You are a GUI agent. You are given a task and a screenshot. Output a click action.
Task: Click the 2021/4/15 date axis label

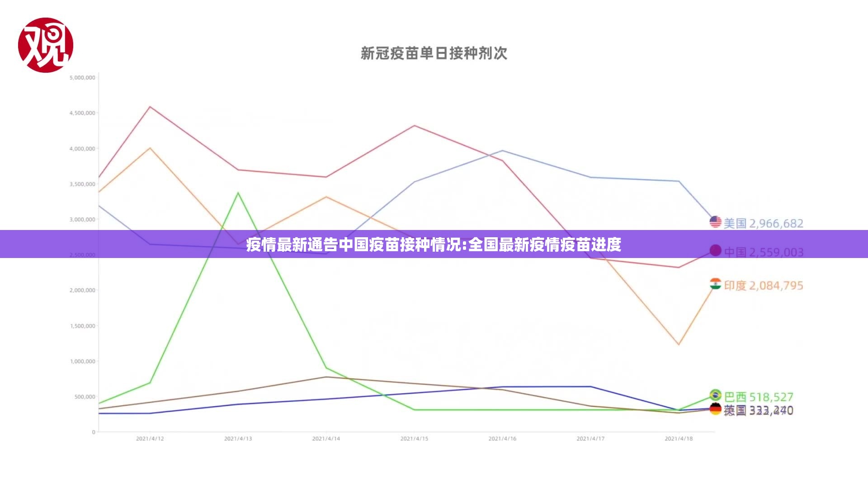click(x=414, y=439)
